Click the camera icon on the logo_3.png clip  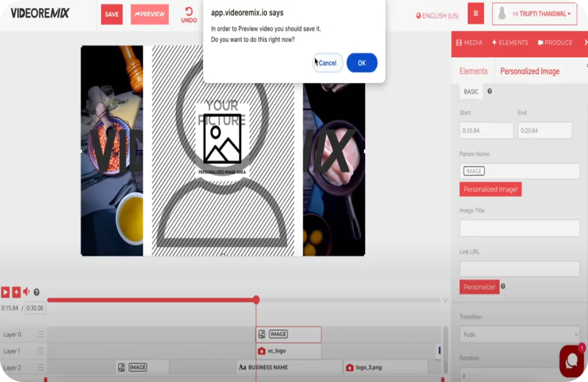click(349, 368)
